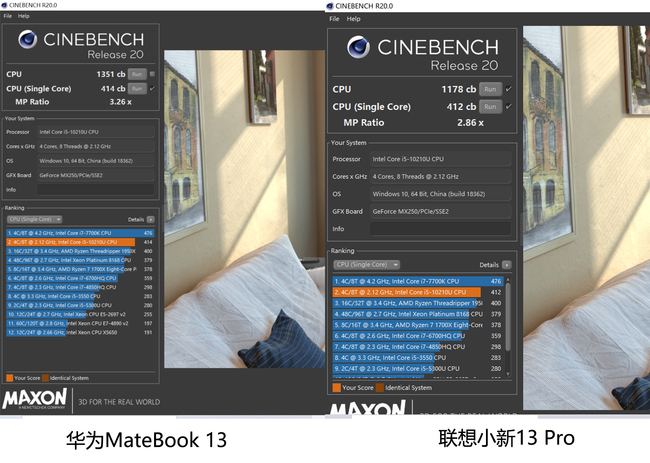This screenshot has height=463, width=650.
Task: Expand Details arrow in left window ranking
Action: click(150, 219)
